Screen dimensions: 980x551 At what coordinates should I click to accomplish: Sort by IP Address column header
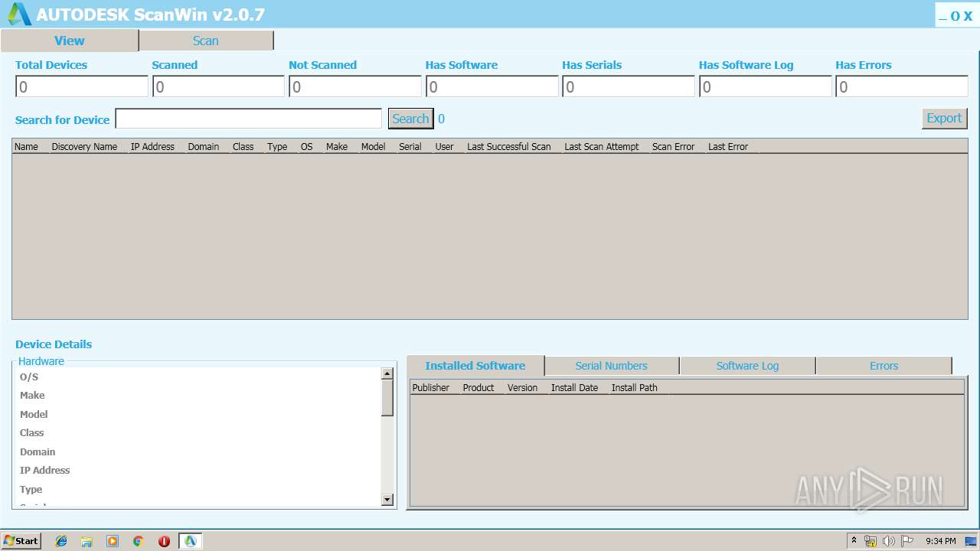(152, 146)
